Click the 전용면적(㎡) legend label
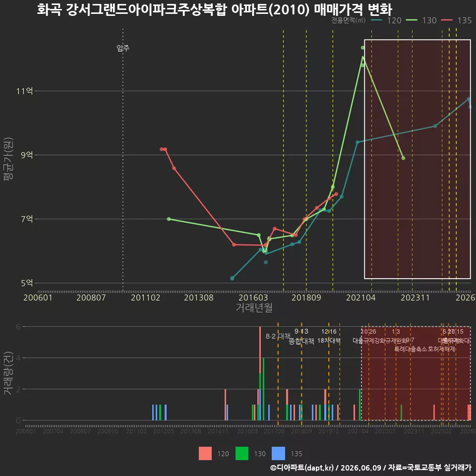This screenshot has height=476, width=476. coord(348,20)
